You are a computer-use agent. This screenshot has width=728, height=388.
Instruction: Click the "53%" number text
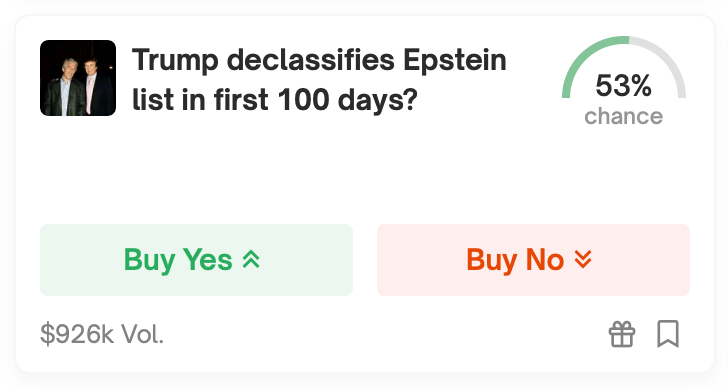pos(624,86)
